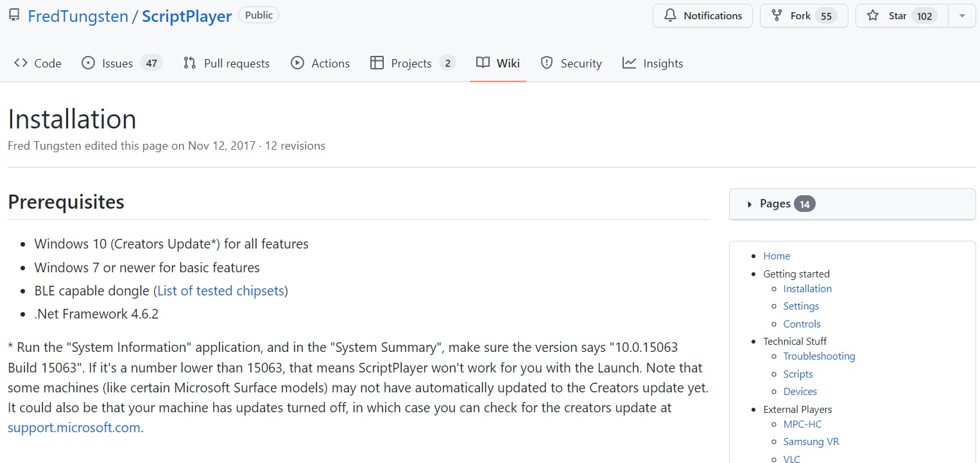This screenshot has height=463, width=980.
Task: Open the MPC-HC sidebar link
Action: click(x=802, y=424)
